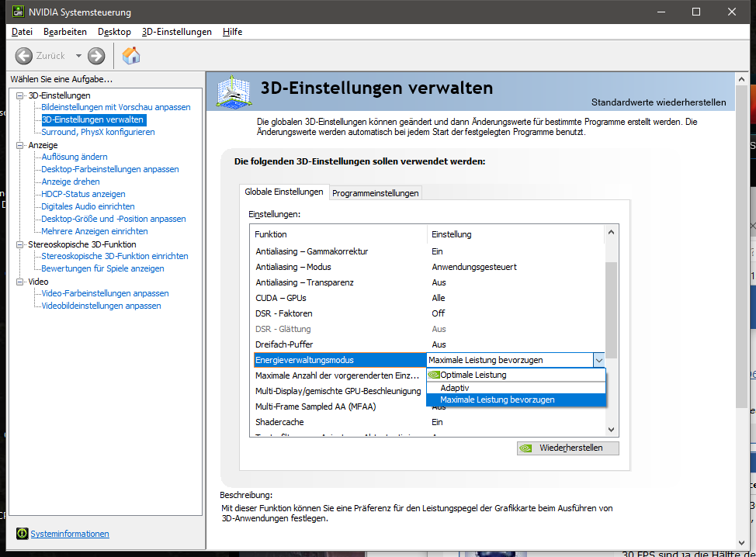Collapse the Video tree node

[x=19, y=282]
